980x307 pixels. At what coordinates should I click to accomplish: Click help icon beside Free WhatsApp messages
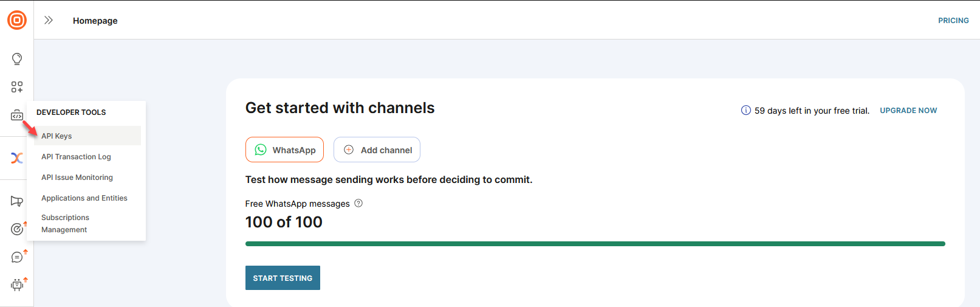(358, 203)
